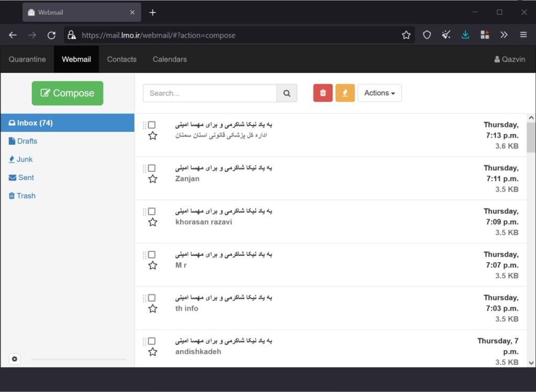Viewport: 536px width, 392px height.
Task: Click the search magnifier button
Action: click(287, 93)
